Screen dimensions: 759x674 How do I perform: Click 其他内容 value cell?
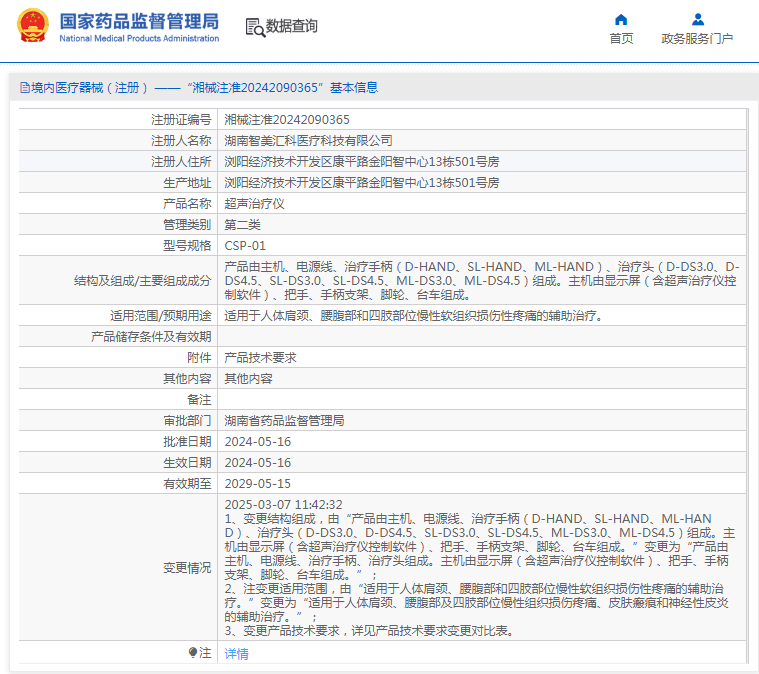tap(248, 378)
